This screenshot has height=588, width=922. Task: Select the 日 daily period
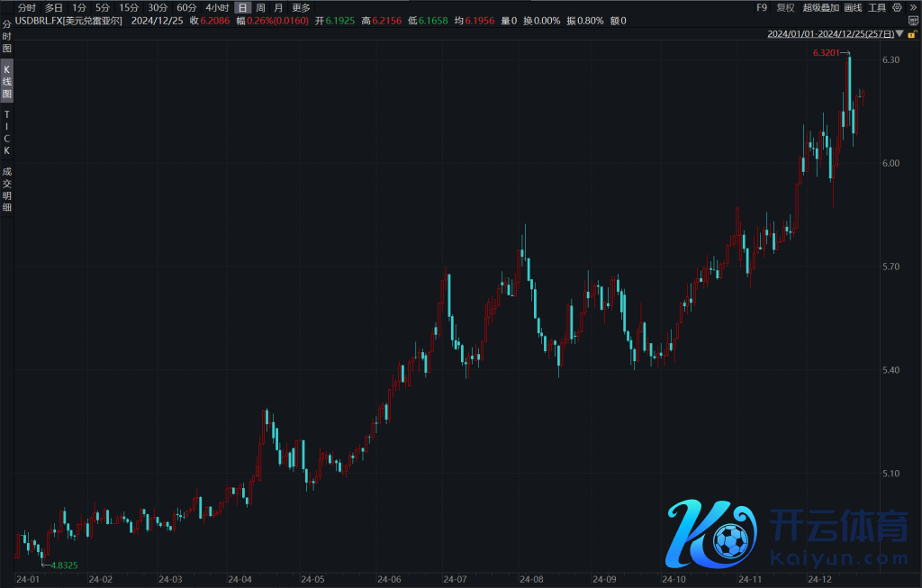click(241, 7)
